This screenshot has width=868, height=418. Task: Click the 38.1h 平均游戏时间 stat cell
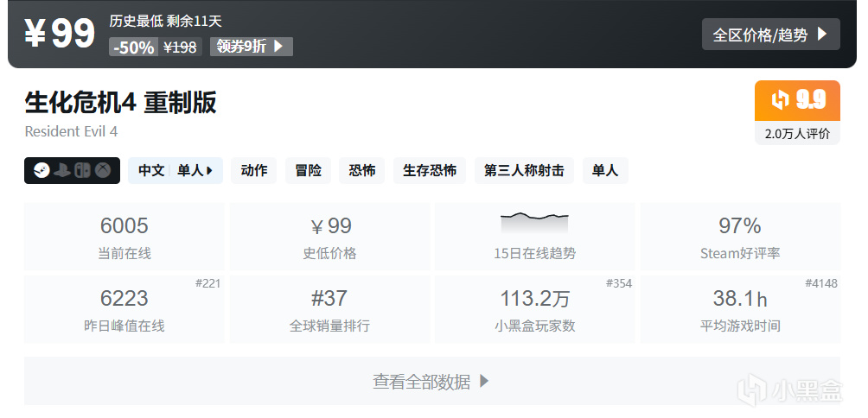pos(740,309)
